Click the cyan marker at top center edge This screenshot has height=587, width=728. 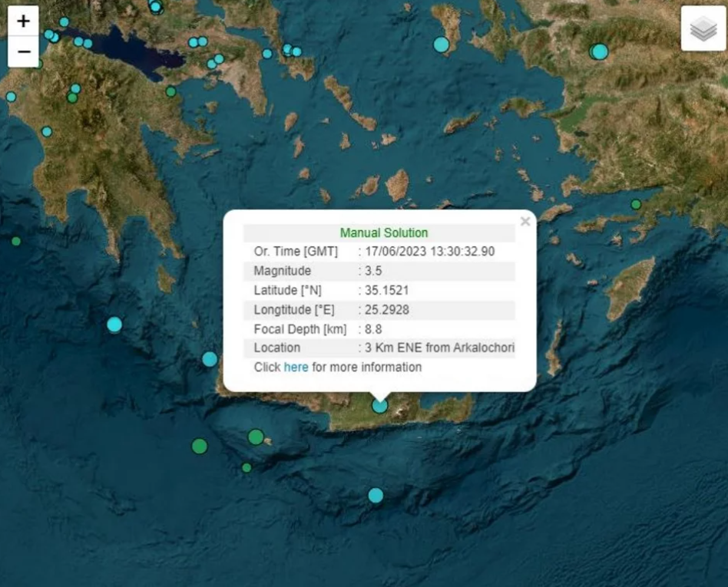click(156, 6)
